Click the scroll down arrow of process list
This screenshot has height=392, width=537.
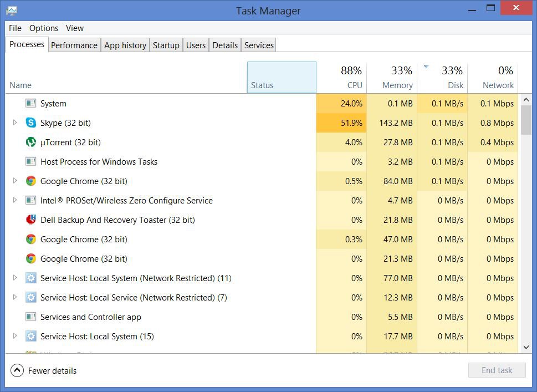526,347
